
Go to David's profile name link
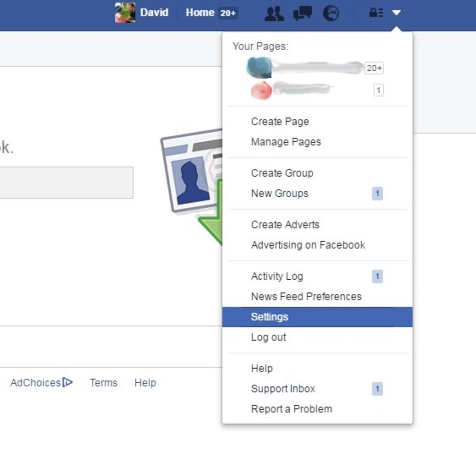[154, 13]
